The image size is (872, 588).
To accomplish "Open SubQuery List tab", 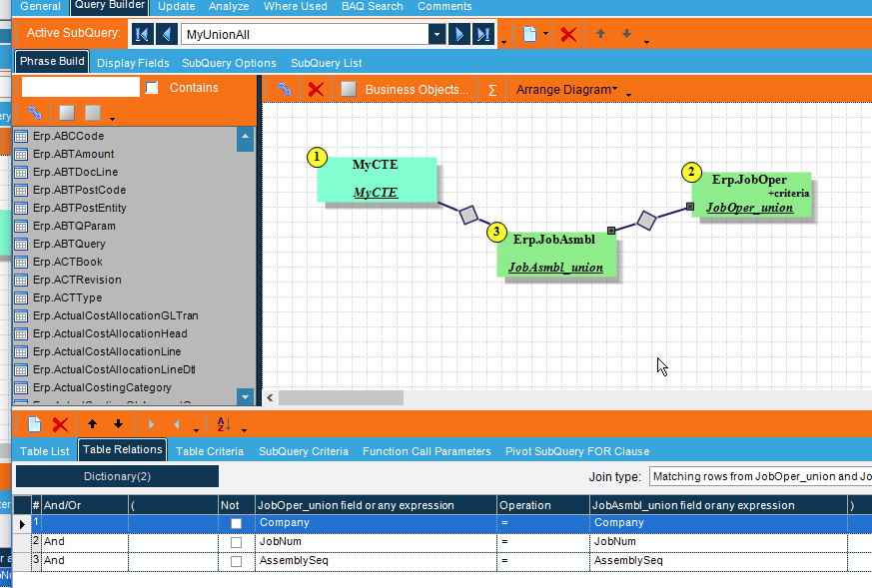I will [x=327, y=63].
